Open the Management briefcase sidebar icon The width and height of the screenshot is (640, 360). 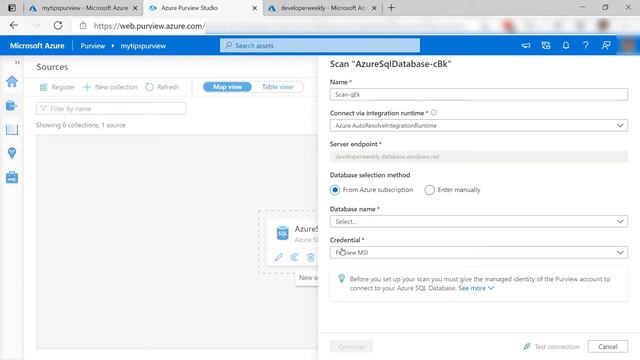coord(12,178)
